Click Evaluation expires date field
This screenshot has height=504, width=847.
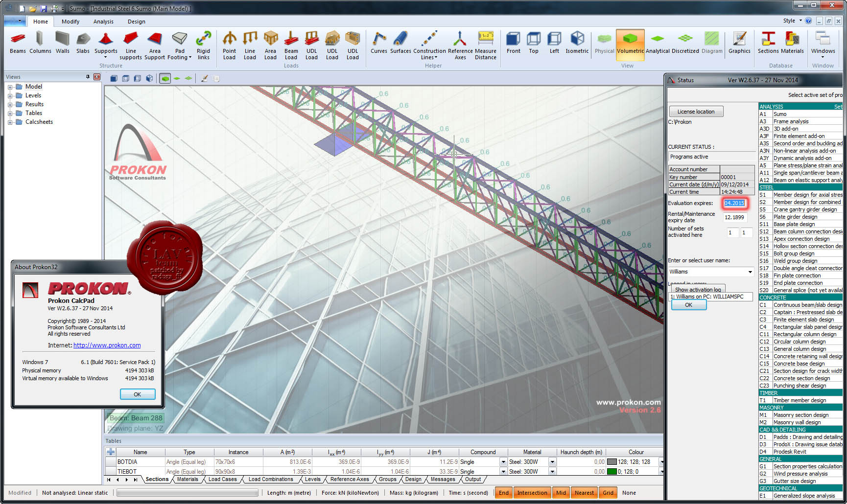[x=734, y=203]
